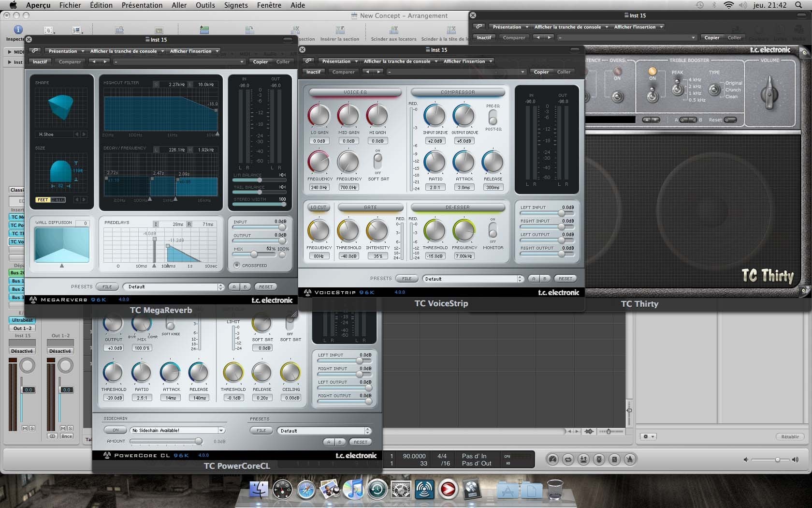Click the Wall Diffusion room graphic in MegaReverb
The width and height of the screenshot is (812, 508).
[62, 246]
